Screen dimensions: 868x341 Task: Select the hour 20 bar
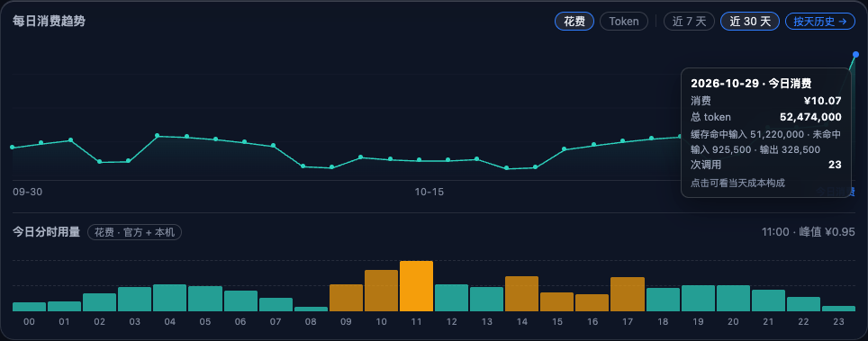(734, 299)
